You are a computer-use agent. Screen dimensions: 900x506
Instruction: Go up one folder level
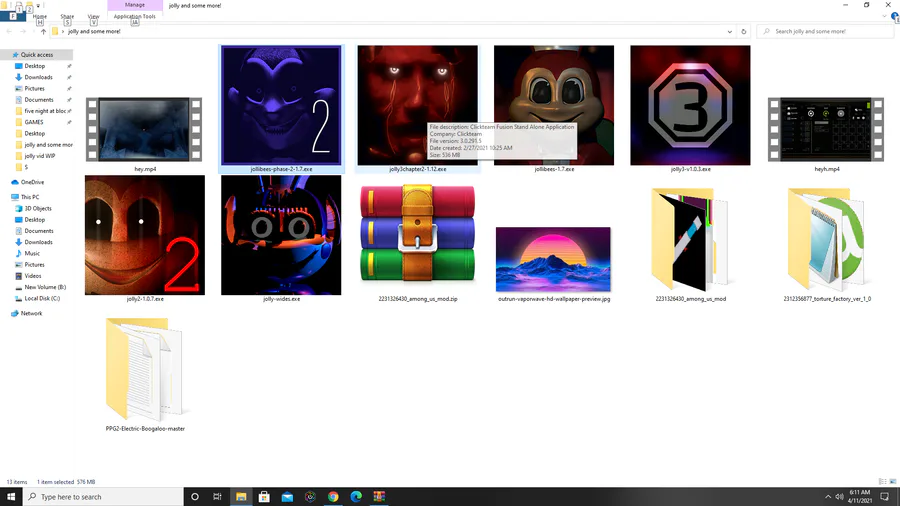point(43,32)
